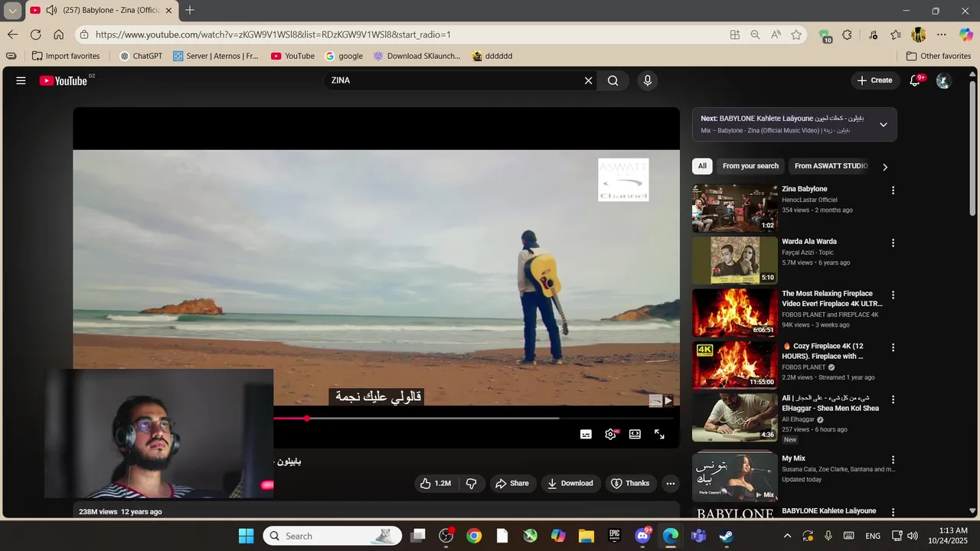Image resolution: width=980 pixels, height=551 pixels.
Task: Click the Download button
Action: [570, 483]
